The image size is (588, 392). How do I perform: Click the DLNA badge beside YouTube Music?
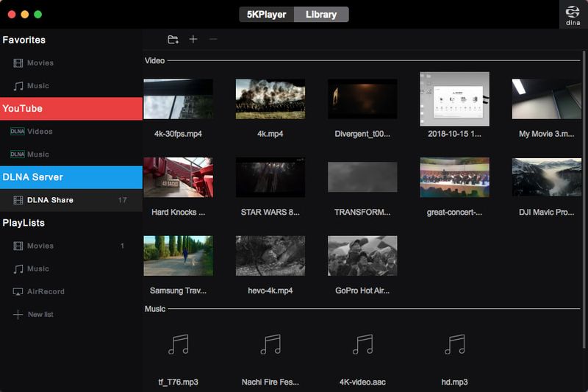pos(17,154)
